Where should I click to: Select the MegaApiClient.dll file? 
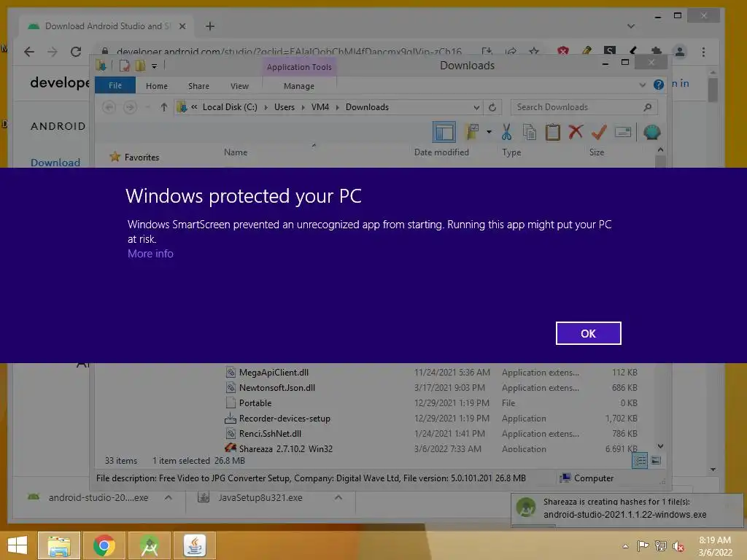tap(274, 373)
